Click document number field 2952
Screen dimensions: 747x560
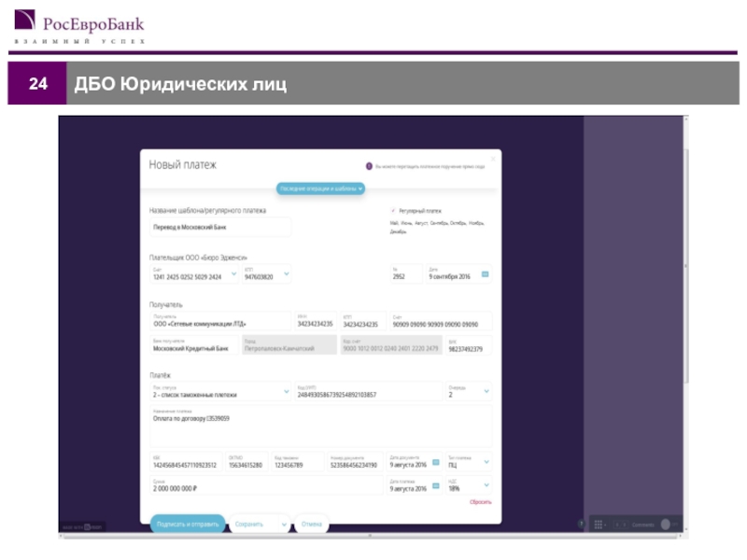[x=406, y=273]
